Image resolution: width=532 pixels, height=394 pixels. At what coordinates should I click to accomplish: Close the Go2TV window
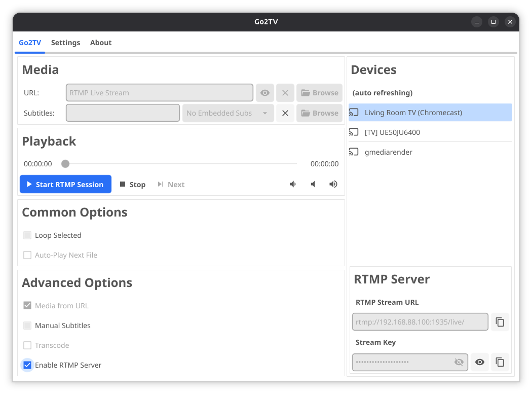[x=510, y=22]
